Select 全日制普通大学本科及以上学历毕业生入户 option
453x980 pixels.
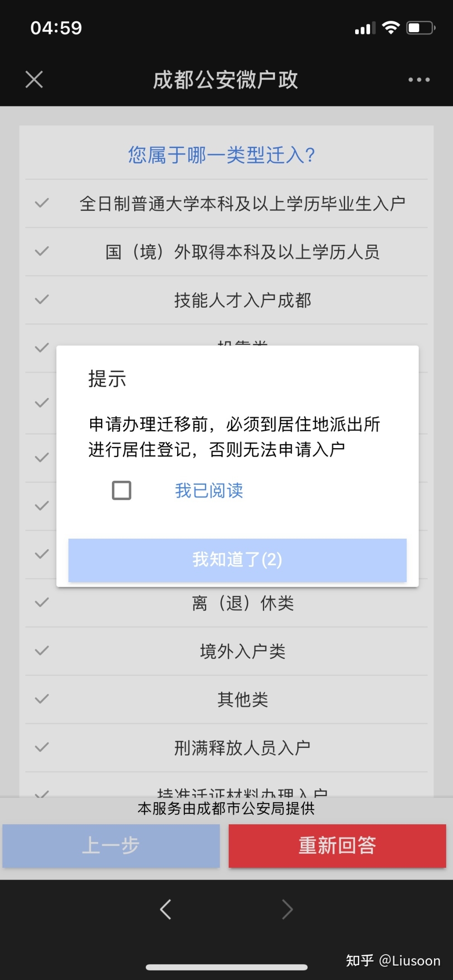[x=226, y=204]
